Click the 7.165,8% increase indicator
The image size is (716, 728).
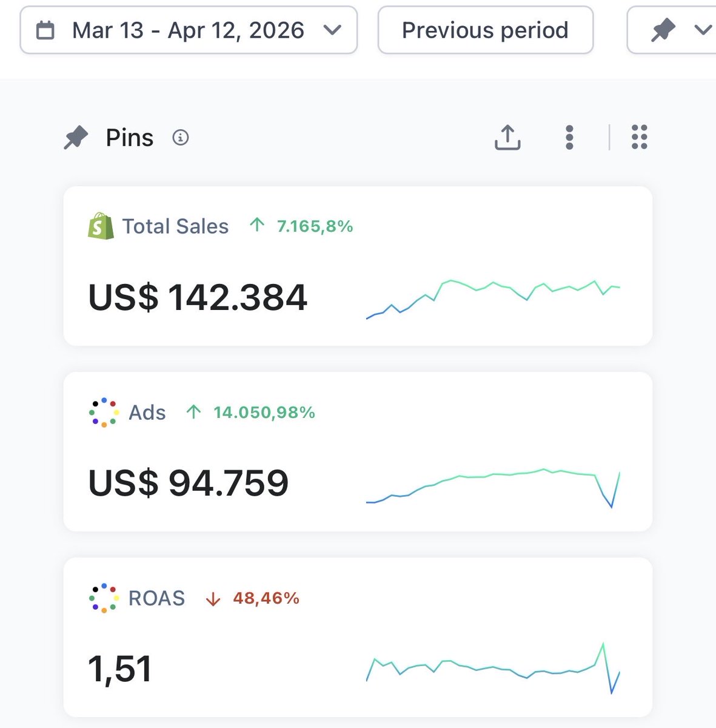(x=301, y=226)
